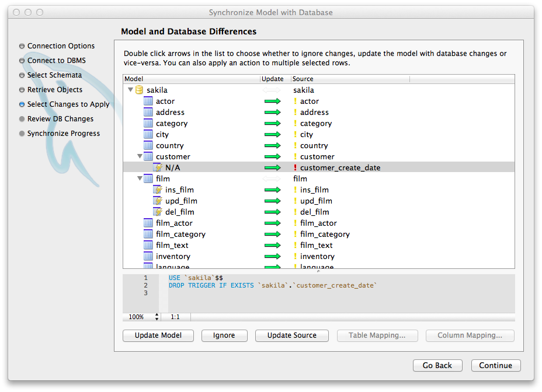Collapse the film table node
542x392 pixels.
click(140, 179)
